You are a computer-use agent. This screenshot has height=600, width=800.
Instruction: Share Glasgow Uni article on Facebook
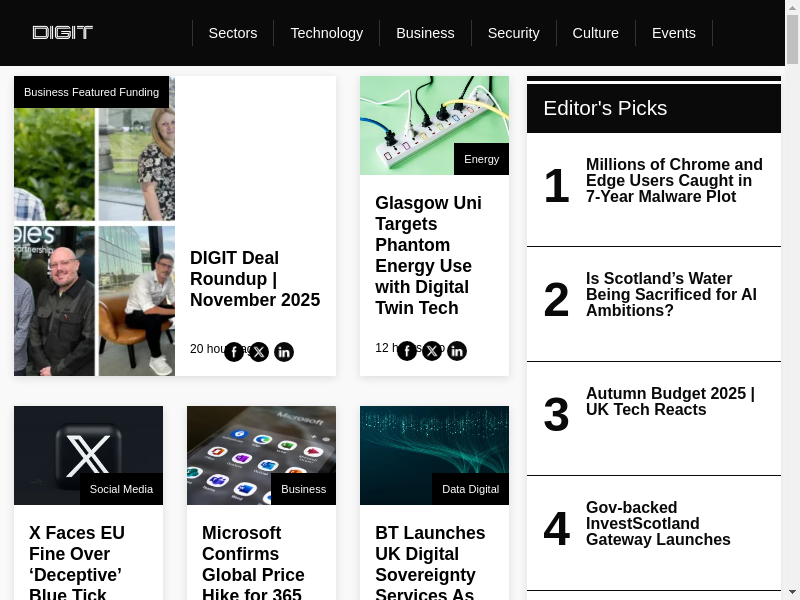point(407,350)
